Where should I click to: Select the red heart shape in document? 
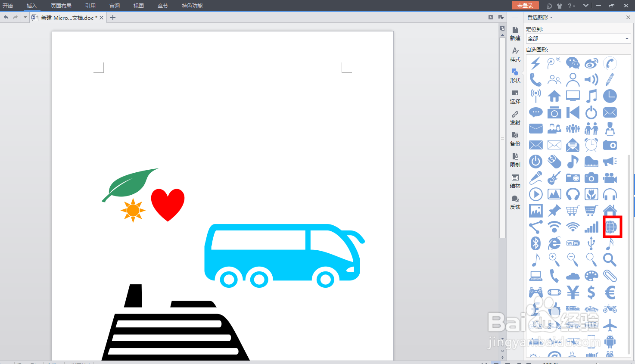168,205
